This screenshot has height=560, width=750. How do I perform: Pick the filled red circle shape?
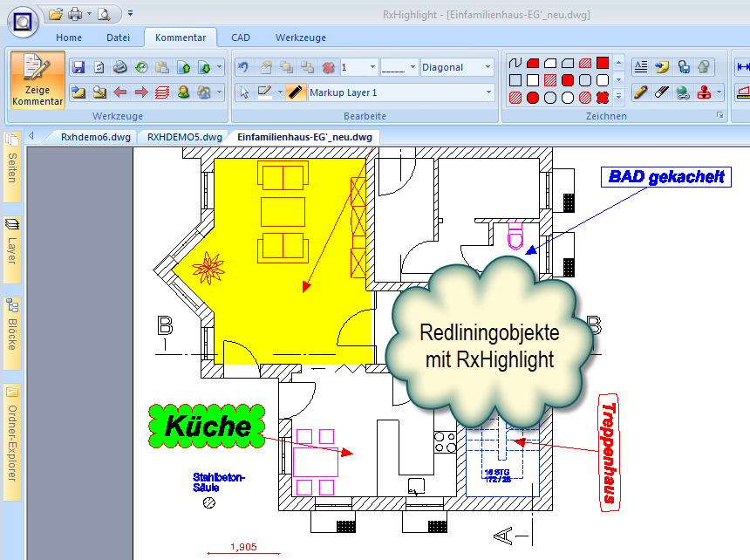533,98
